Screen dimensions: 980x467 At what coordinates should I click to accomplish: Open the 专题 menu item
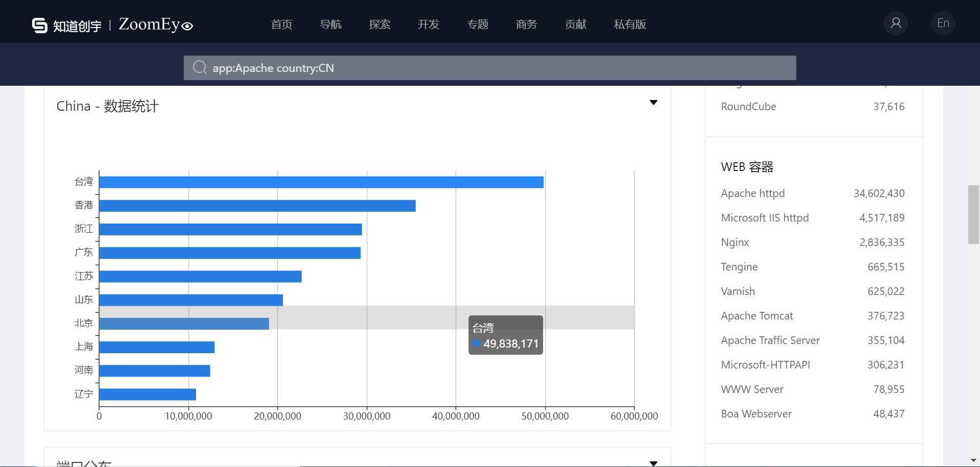[x=478, y=24]
